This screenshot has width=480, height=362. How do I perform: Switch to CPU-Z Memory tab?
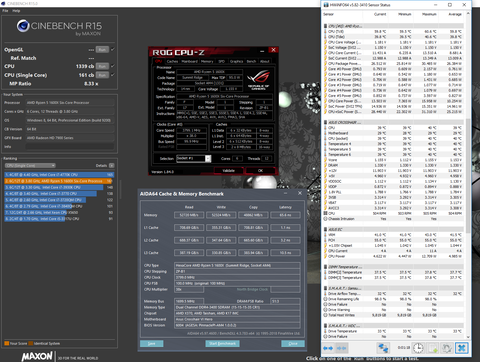pyautogui.click(x=207, y=61)
